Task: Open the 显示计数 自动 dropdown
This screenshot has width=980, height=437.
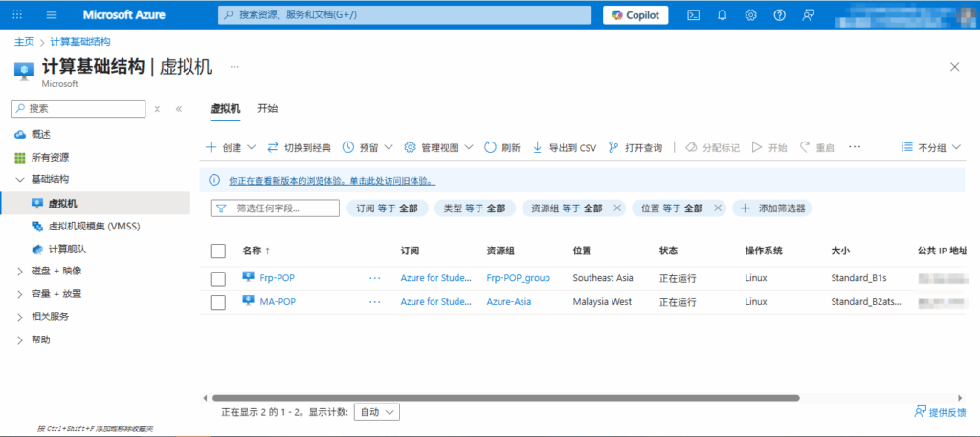Action: [377, 412]
